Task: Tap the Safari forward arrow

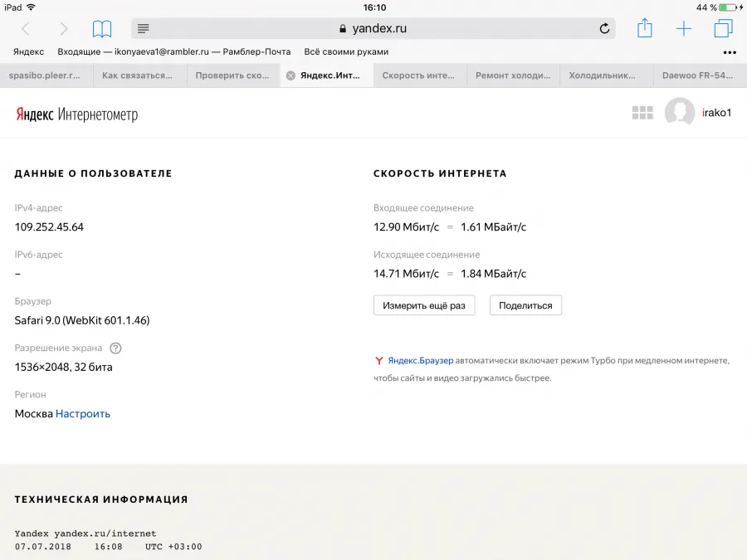Action: click(x=63, y=28)
